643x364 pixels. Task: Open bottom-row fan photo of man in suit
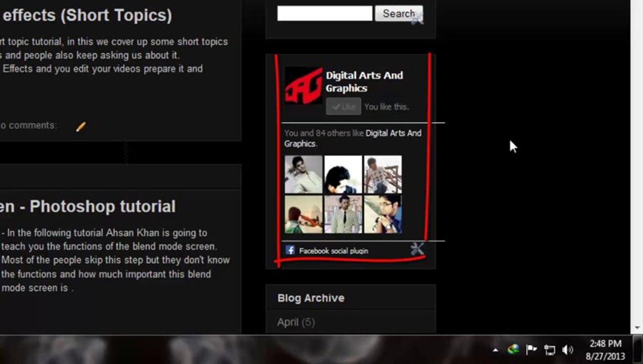point(343,214)
